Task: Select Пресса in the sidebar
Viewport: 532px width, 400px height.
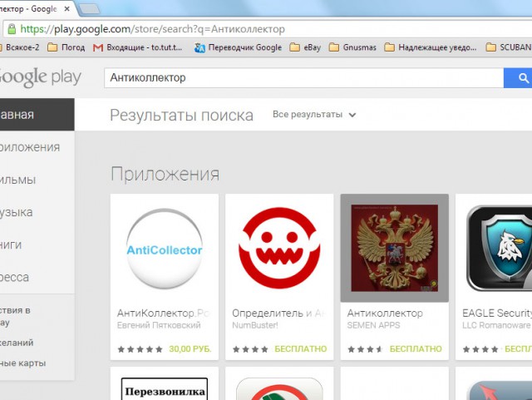Action: point(15,278)
